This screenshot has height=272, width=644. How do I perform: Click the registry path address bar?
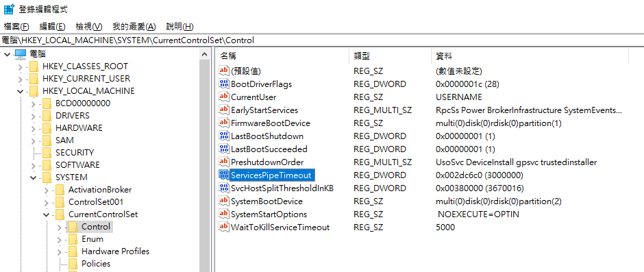point(322,40)
